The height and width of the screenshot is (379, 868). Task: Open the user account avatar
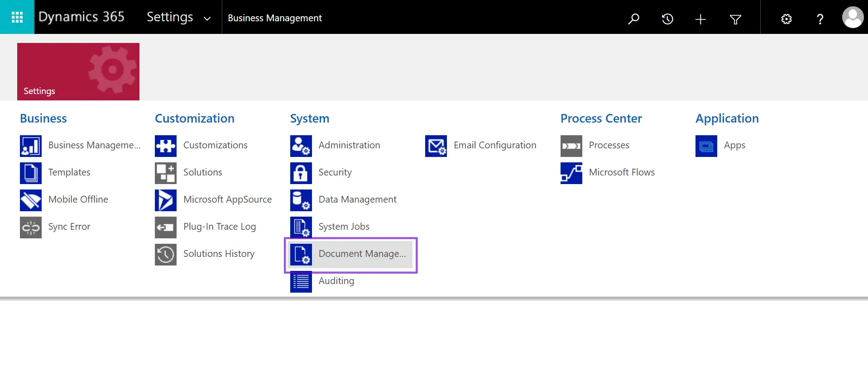[x=853, y=17]
